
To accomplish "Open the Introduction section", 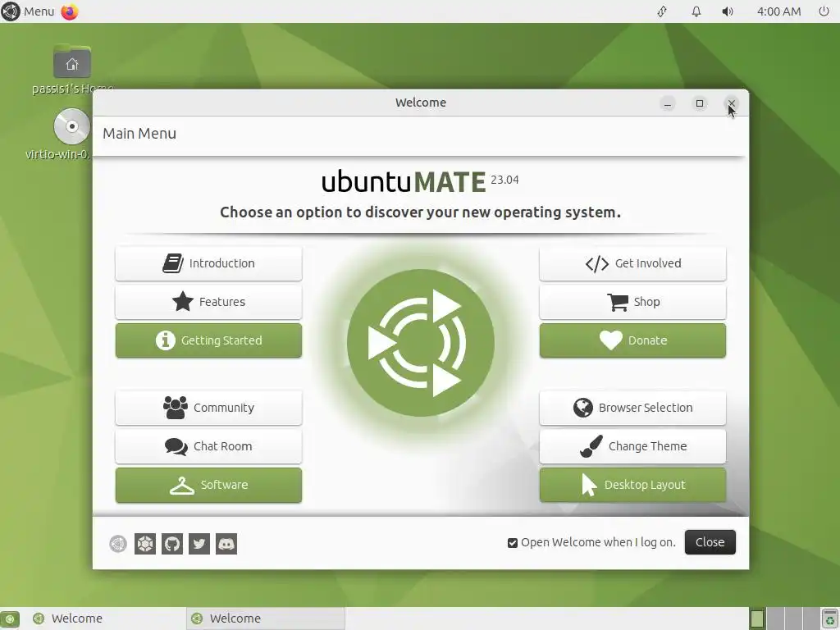I will (x=208, y=263).
